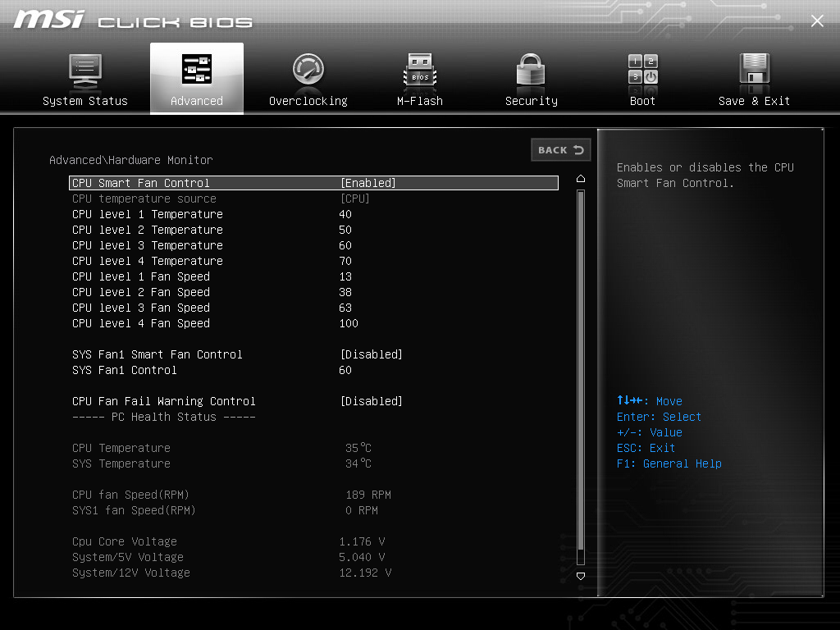Select SYS Fan1 Smart Fan Control label

pos(157,354)
